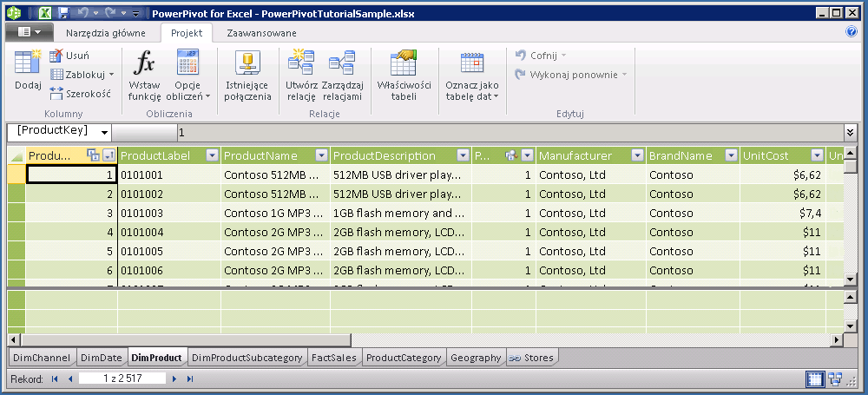Viewport: 868px width, 395px height.
Task: Go to next record button
Action: (x=174, y=379)
